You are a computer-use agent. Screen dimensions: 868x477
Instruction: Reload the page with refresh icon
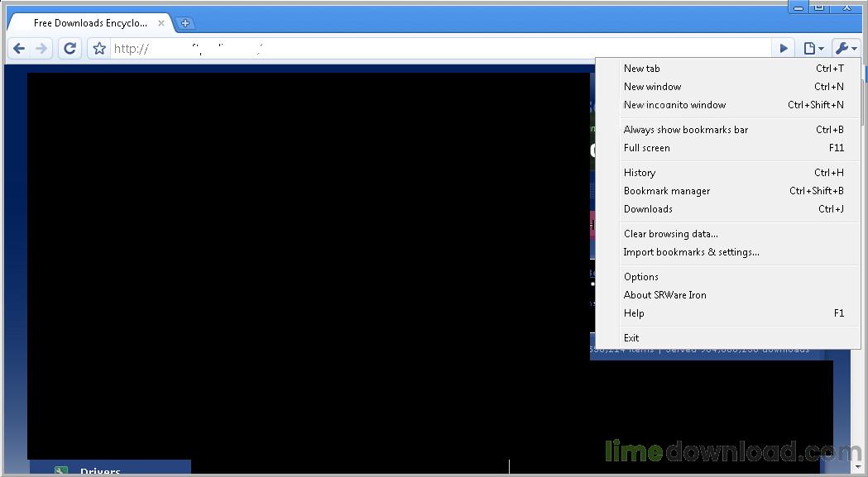(x=70, y=49)
